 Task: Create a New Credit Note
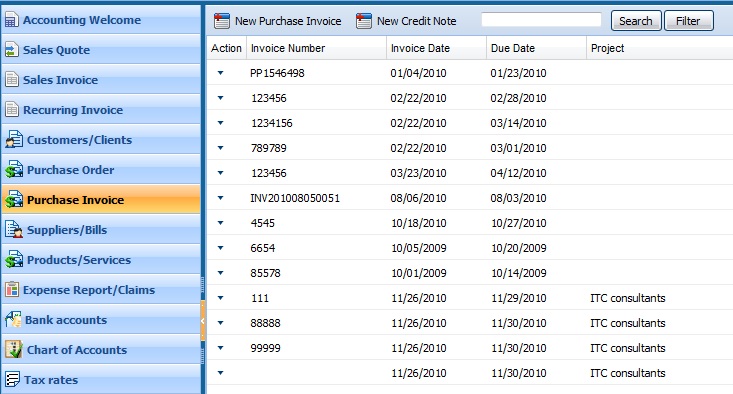(406, 21)
